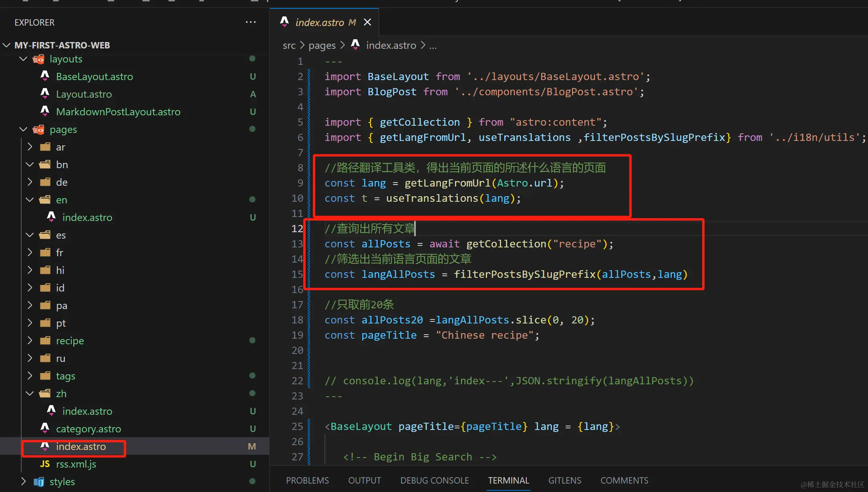Click the Astro icon of BaseLayout.astro
Screen dimensions: 868x492
click(x=45, y=76)
